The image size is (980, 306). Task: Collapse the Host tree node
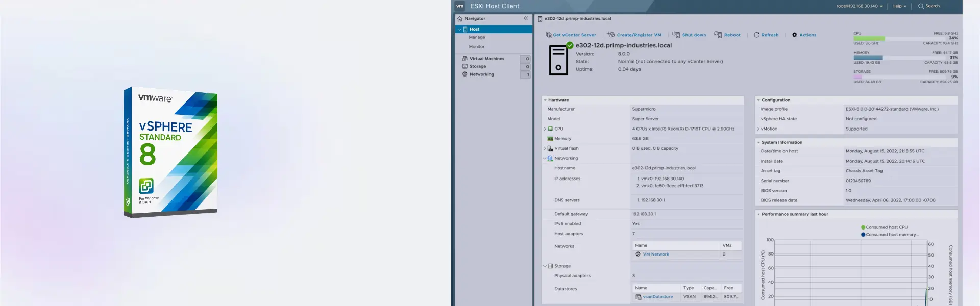(459, 29)
